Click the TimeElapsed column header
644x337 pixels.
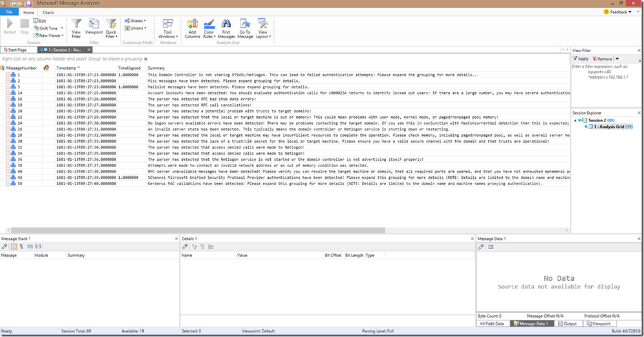coord(129,68)
